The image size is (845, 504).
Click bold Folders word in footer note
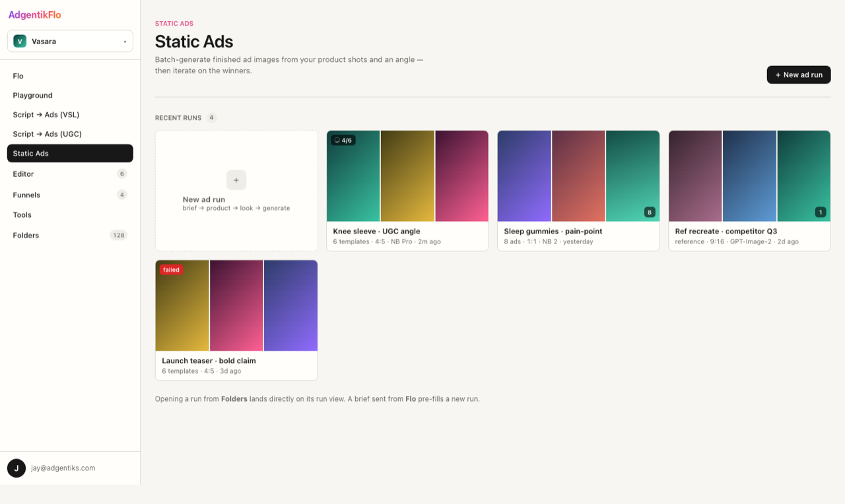point(234,399)
